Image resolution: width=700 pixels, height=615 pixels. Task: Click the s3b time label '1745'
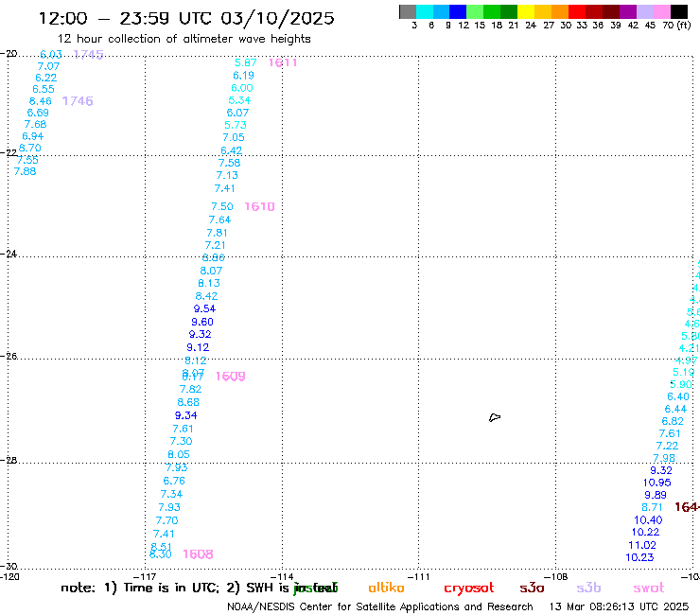pos(88,55)
